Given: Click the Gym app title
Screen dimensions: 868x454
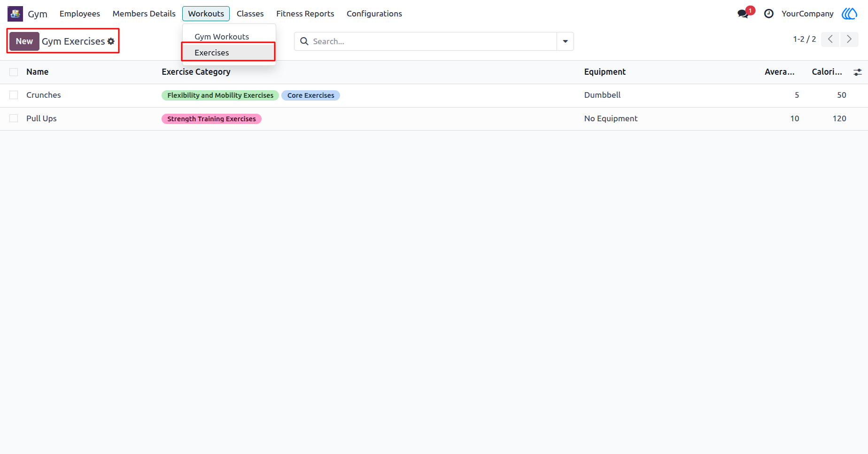Looking at the screenshot, I should [38, 14].
